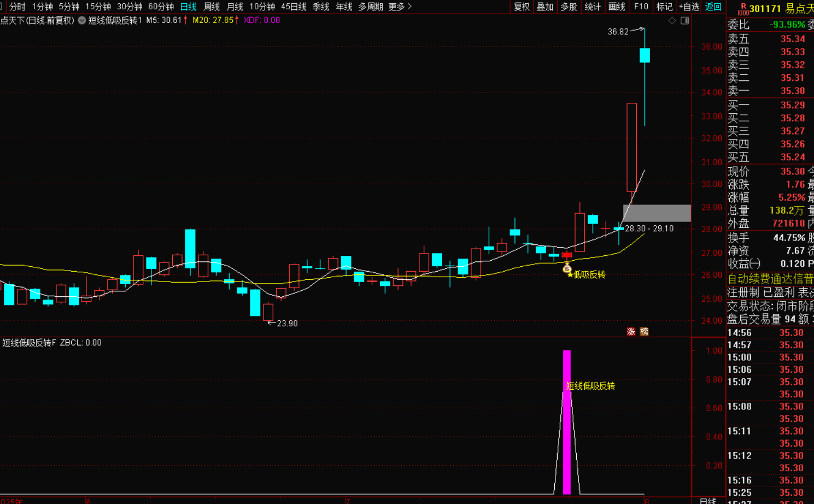814x504 pixels.
Task: Click the +自选 add to watchlist button
Action: 689,7
